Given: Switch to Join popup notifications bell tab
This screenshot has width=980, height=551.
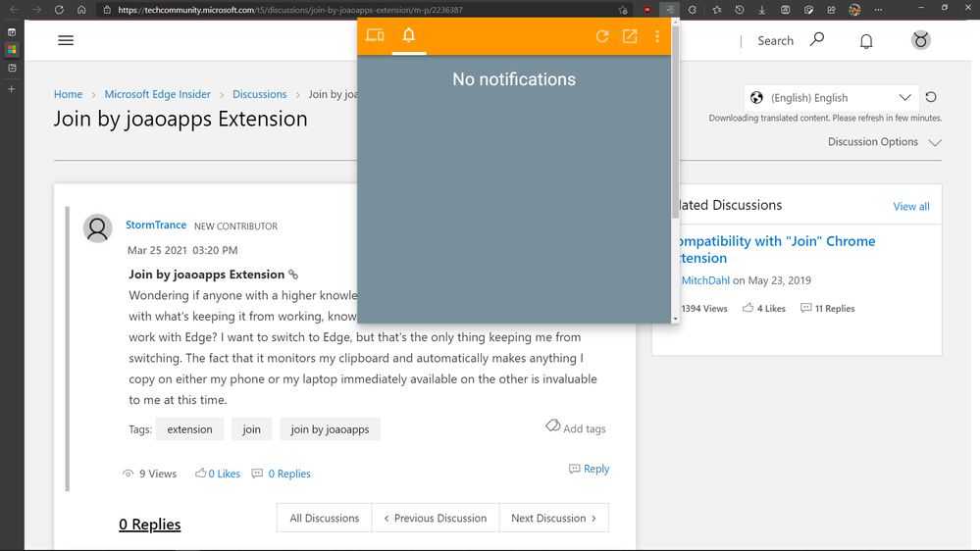Looking at the screenshot, I should coord(409,35).
